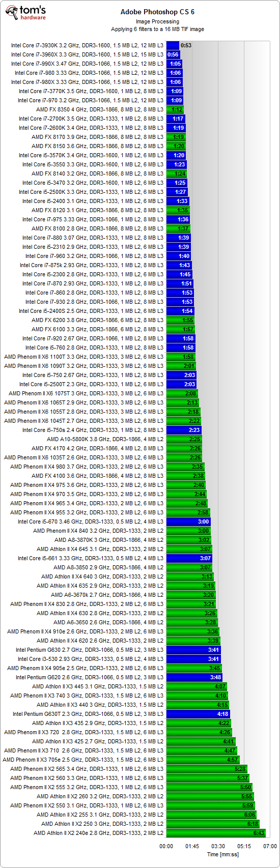The image size is (280, 868).
Task: Click the 2:58 bar value
Action: point(203,512)
